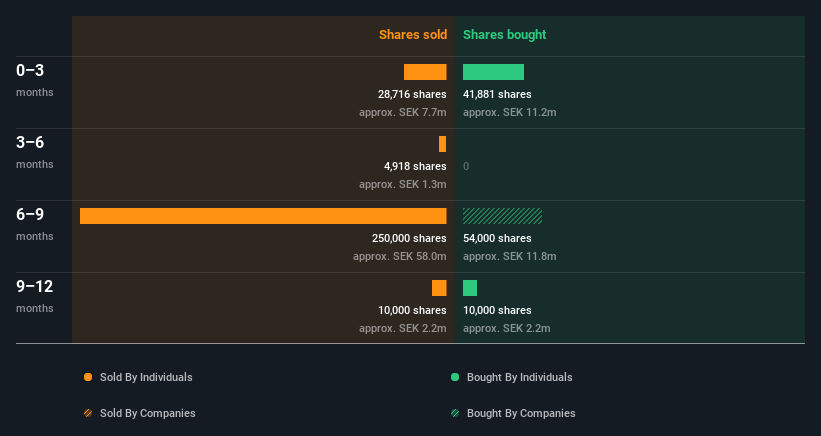Click the 'Shares bought' column header

pyautogui.click(x=505, y=35)
